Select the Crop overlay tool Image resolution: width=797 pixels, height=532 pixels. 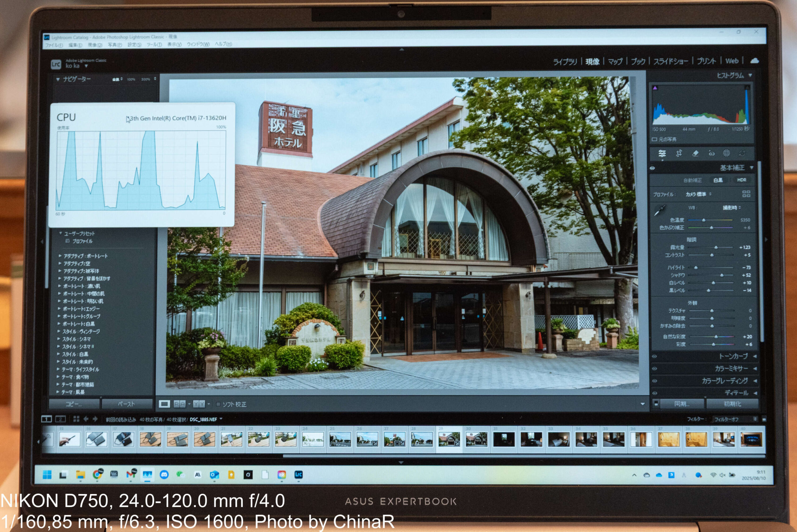coord(679,153)
